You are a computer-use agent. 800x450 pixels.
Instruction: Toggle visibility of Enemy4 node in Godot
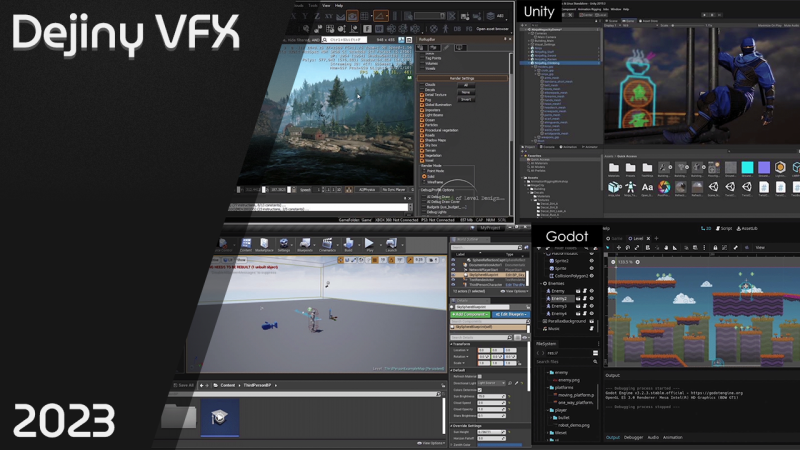coord(592,313)
